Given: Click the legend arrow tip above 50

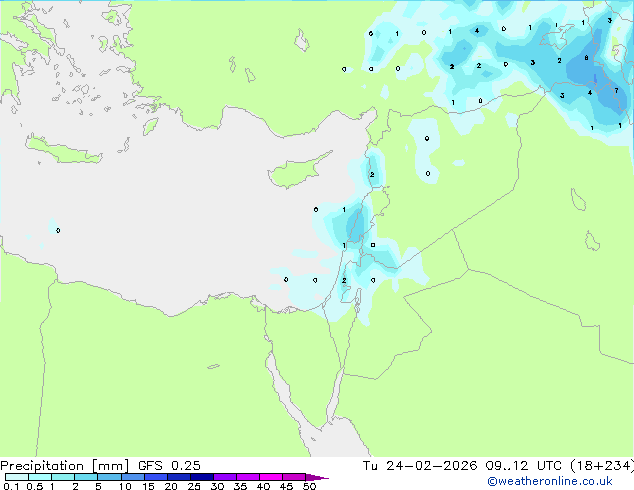Looking at the screenshot, I should pyautogui.click(x=317, y=477).
